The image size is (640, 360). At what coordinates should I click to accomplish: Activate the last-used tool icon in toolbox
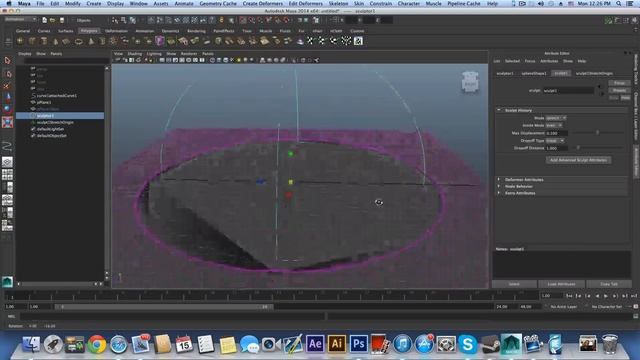click(7, 146)
